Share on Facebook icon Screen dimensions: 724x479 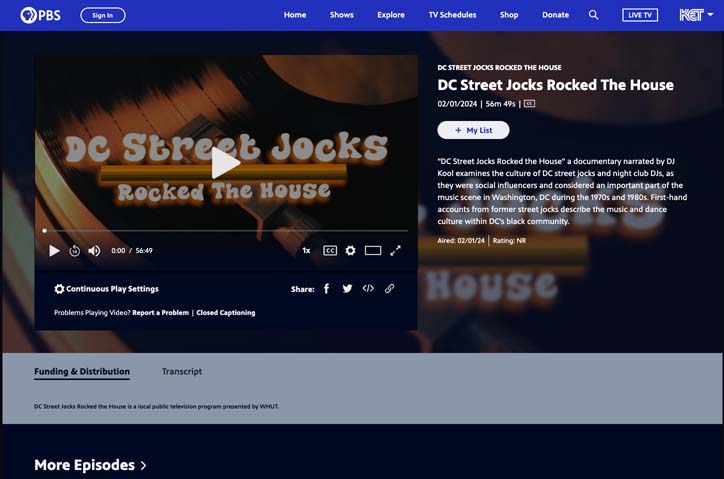[326, 289]
